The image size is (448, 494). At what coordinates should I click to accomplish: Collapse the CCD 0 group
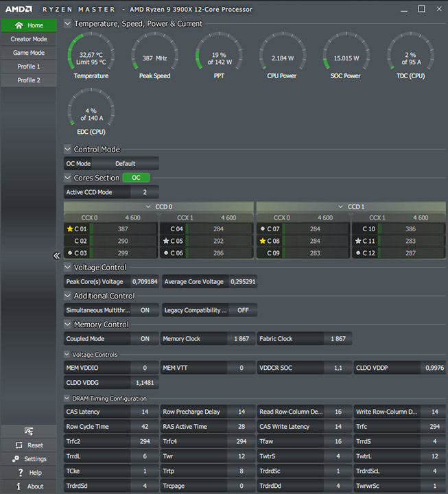[148, 207]
